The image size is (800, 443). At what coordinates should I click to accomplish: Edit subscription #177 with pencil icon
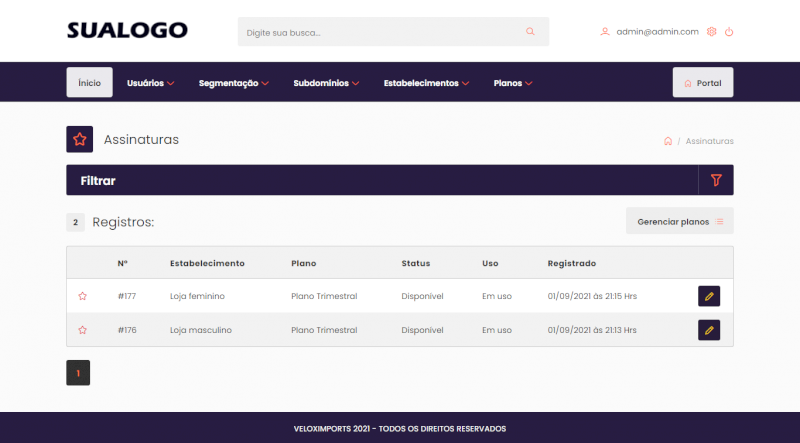point(709,296)
